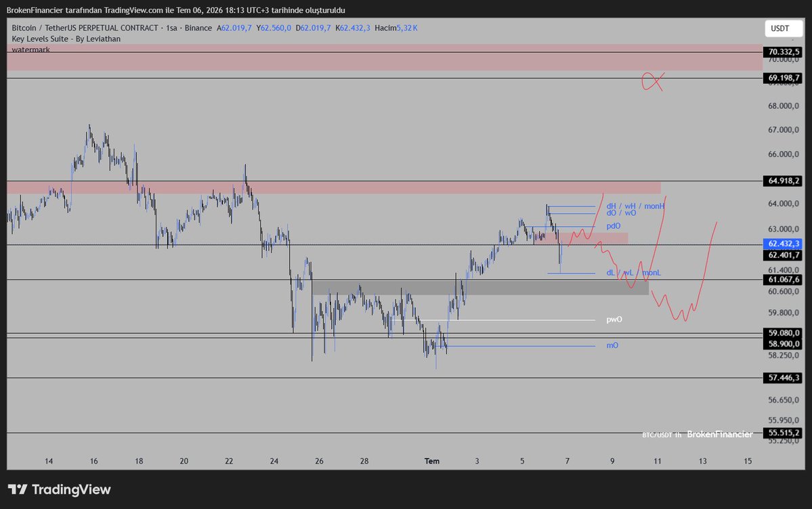Viewport: 812px width, 509px height.
Task: Click the low value D62.019,7
Action: (313, 28)
